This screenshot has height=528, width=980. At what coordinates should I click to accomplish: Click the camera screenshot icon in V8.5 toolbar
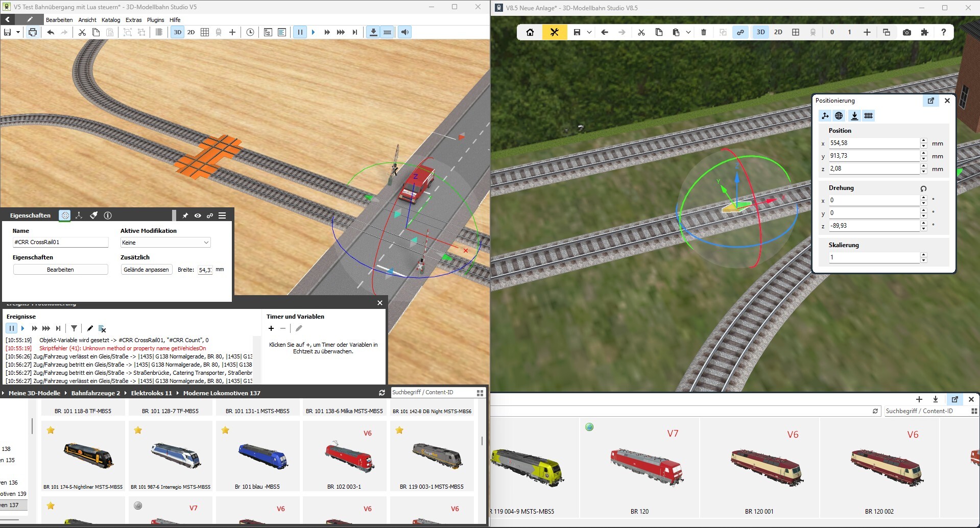tap(906, 32)
